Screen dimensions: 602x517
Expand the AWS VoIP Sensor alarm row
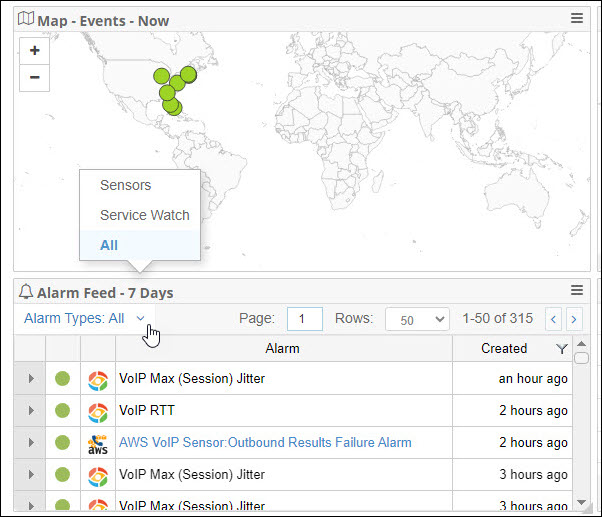[31, 443]
